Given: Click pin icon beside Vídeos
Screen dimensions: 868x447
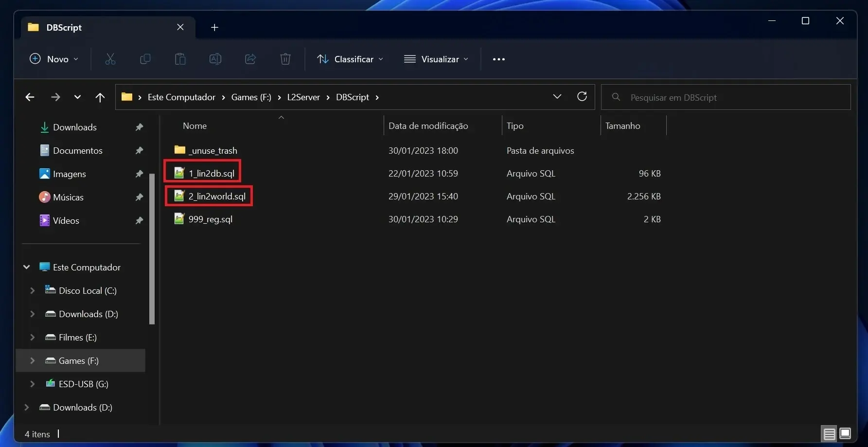Looking at the screenshot, I should point(139,221).
